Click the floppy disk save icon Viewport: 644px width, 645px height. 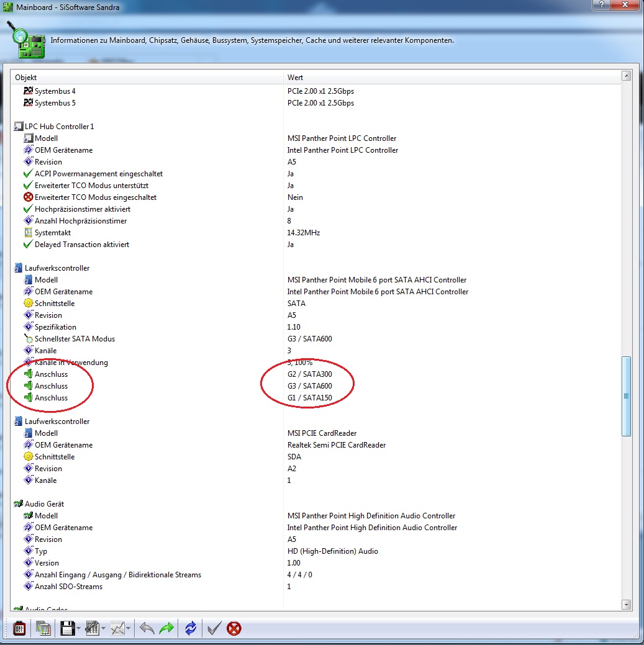pyautogui.click(x=68, y=628)
